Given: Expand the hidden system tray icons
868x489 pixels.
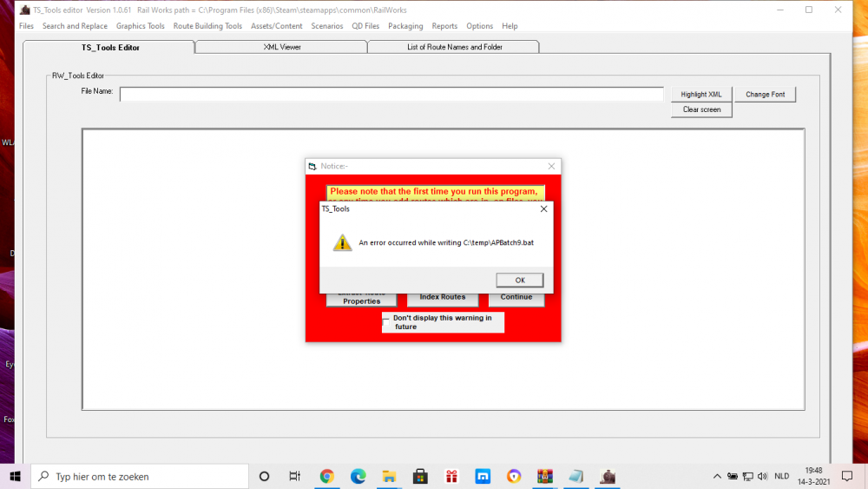Looking at the screenshot, I should tap(717, 476).
